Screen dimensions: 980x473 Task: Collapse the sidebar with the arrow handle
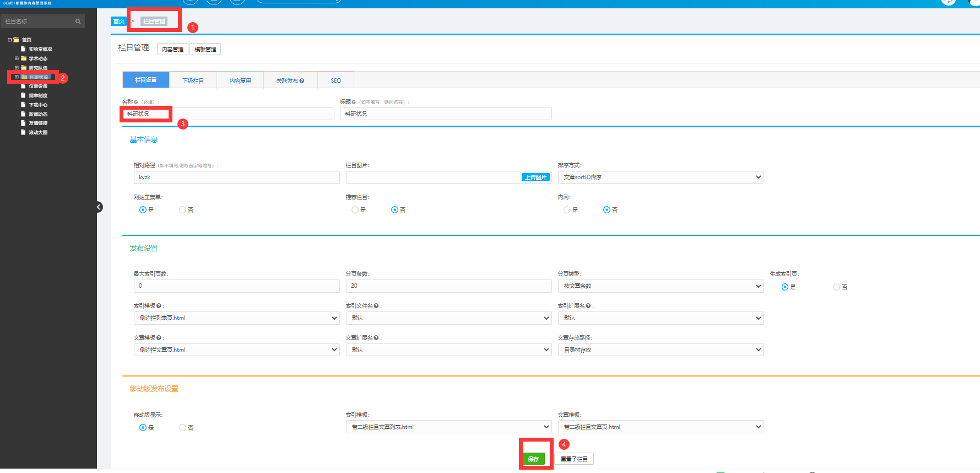pyautogui.click(x=99, y=207)
